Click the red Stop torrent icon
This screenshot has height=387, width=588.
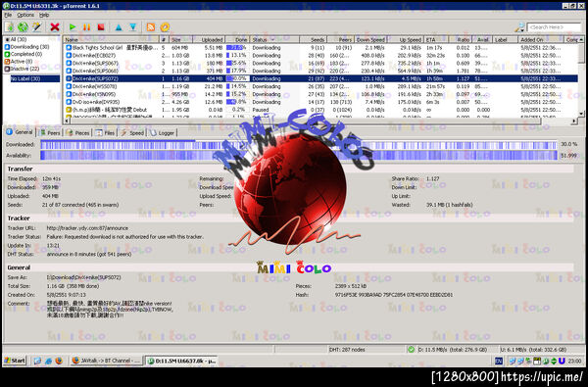pos(101,27)
